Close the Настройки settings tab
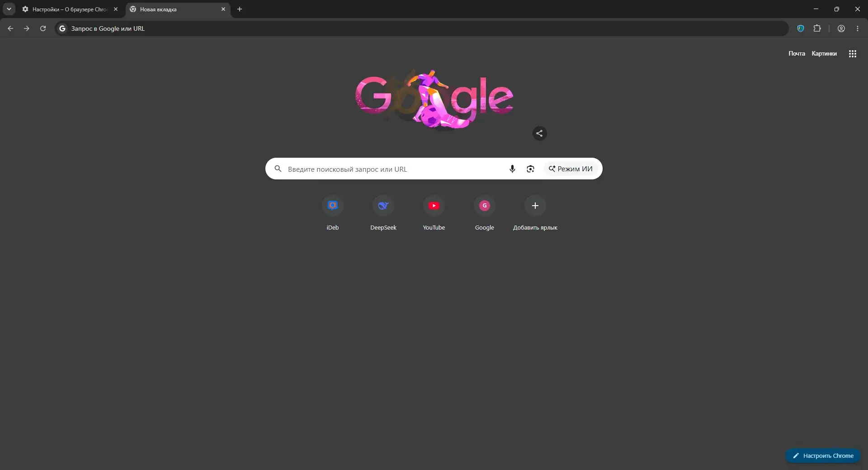 (x=116, y=9)
